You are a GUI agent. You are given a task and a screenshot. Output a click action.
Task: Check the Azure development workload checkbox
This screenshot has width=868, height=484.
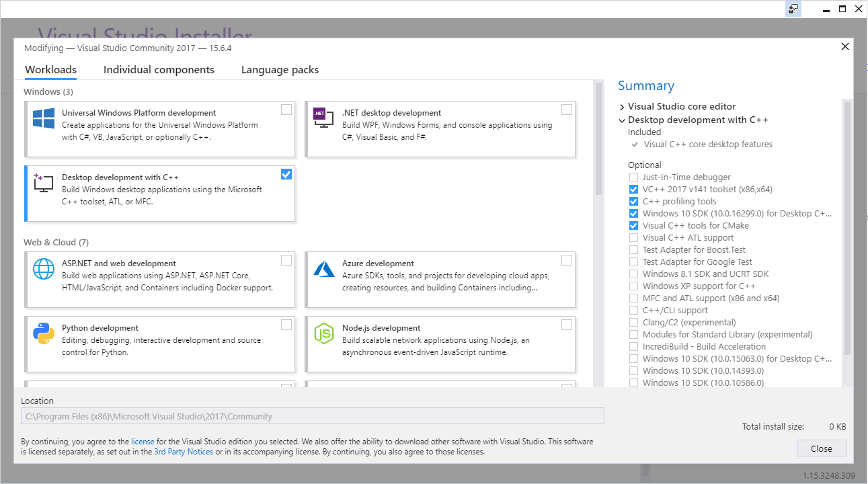click(567, 260)
